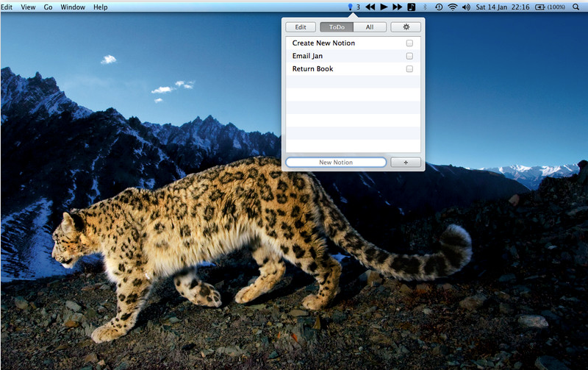This screenshot has width=588, height=370.
Task: Play music from menu bar control
Action: 384,7
